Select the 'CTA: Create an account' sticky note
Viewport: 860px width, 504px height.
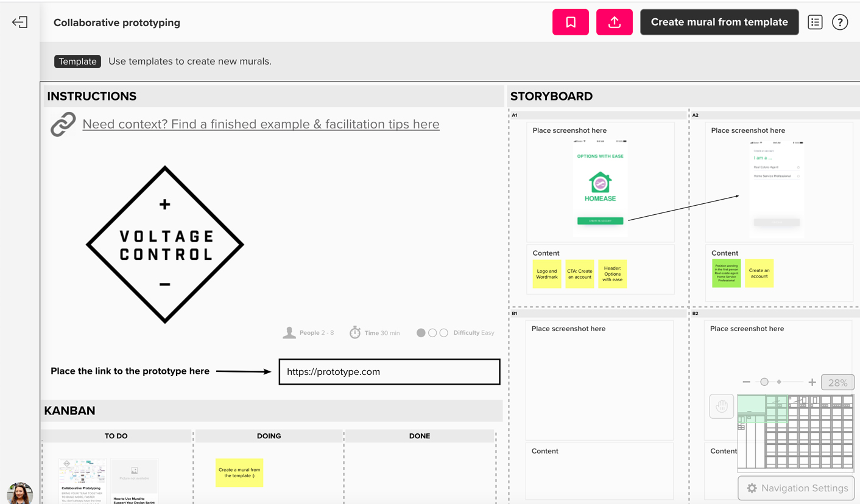580,274
